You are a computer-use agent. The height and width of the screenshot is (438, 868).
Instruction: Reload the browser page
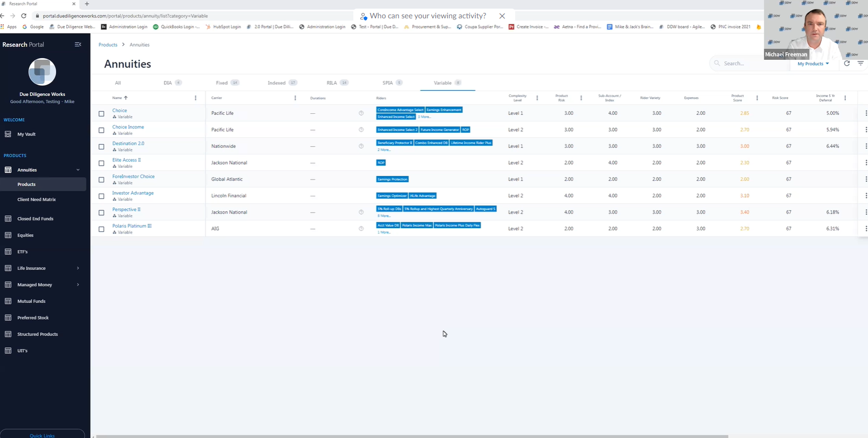pos(24,16)
